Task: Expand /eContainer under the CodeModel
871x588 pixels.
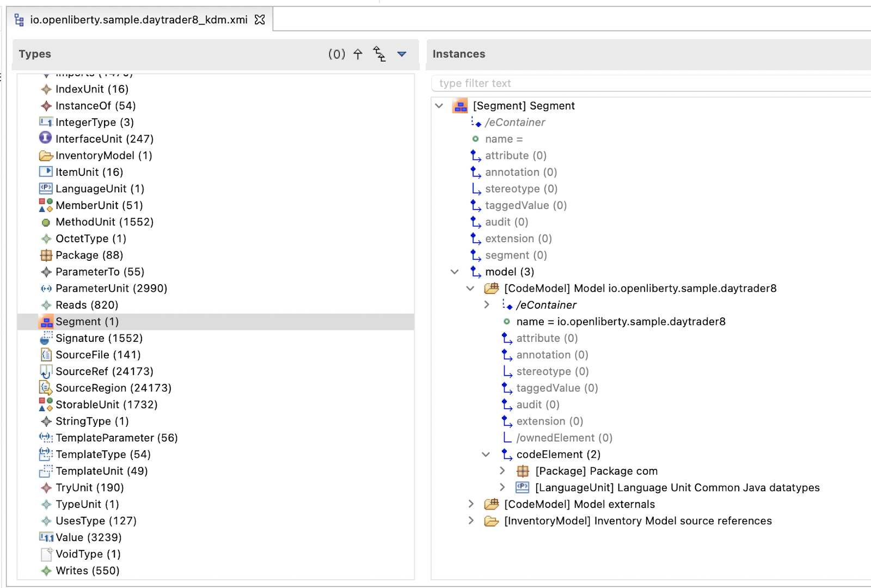Action: pyautogui.click(x=487, y=305)
